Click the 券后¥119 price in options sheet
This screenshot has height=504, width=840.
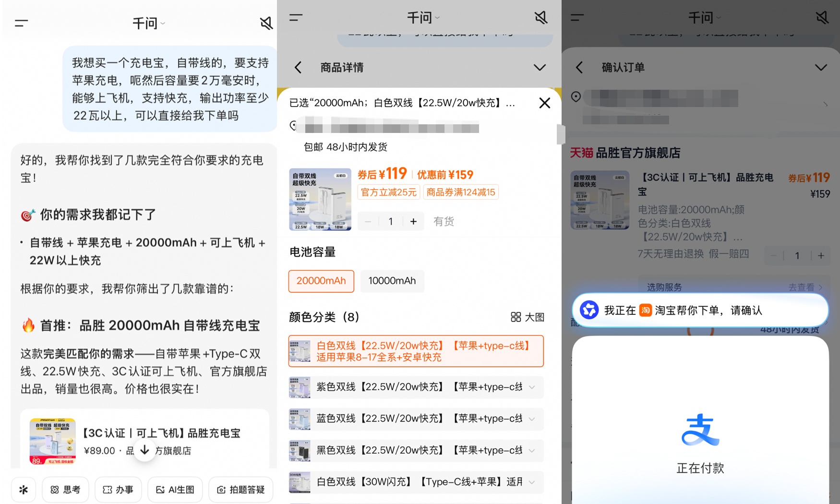(382, 174)
